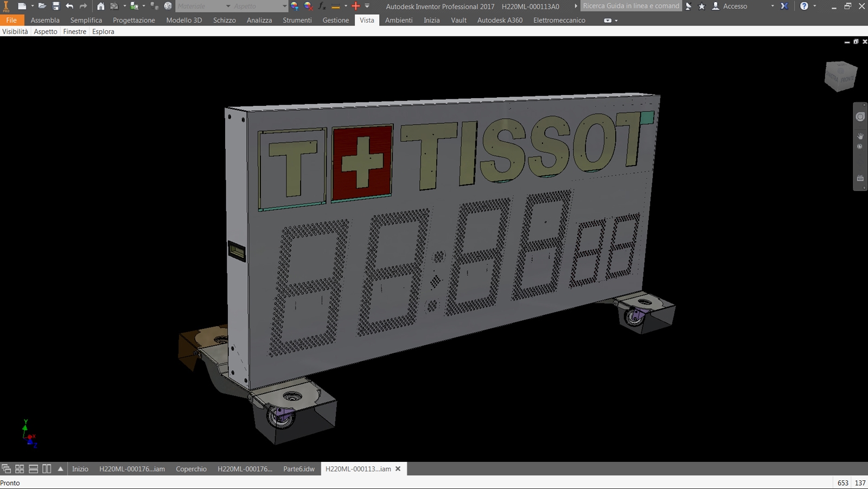Select the Gestione ribbon tab

(336, 20)
